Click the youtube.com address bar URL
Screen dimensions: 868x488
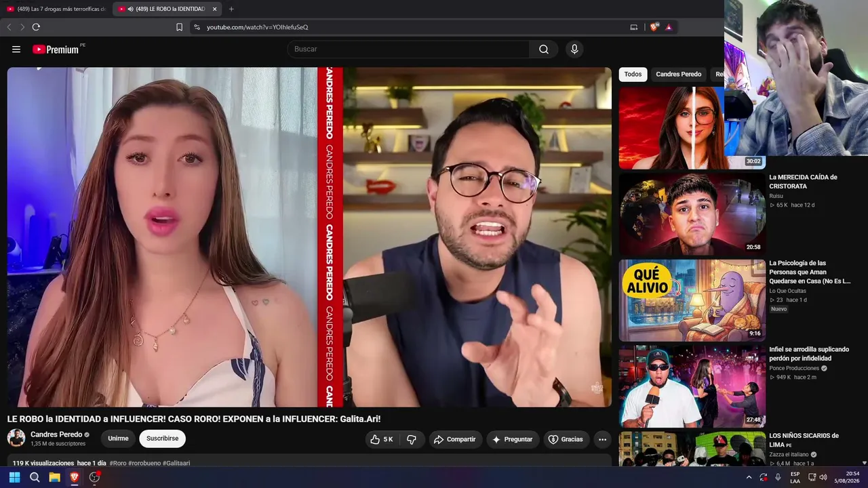[257, 27]
